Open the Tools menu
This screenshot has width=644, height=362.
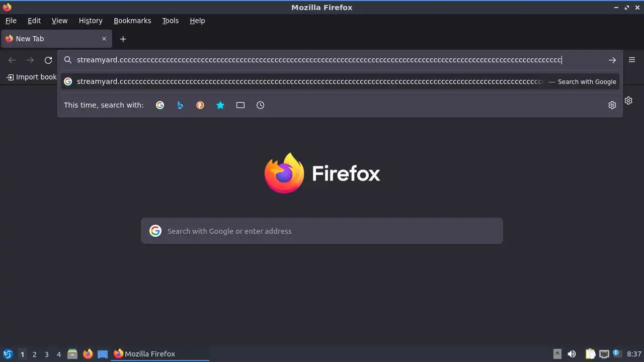[x=171, y=21]
